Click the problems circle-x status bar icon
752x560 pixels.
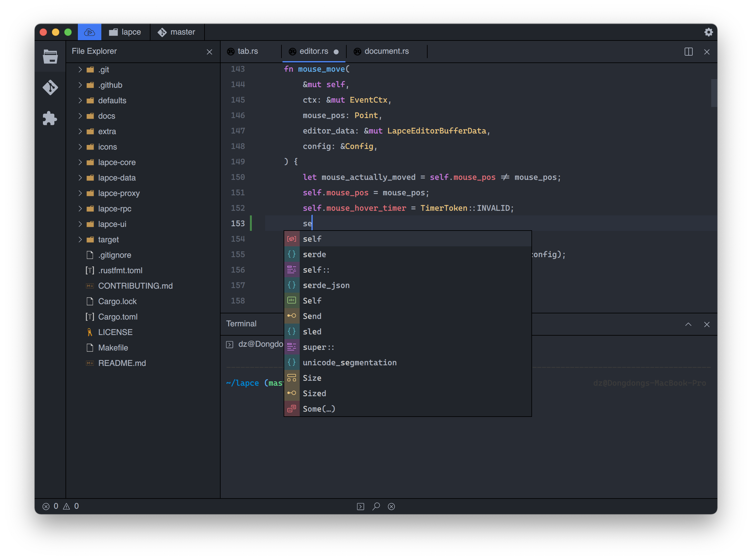[391, 506]
